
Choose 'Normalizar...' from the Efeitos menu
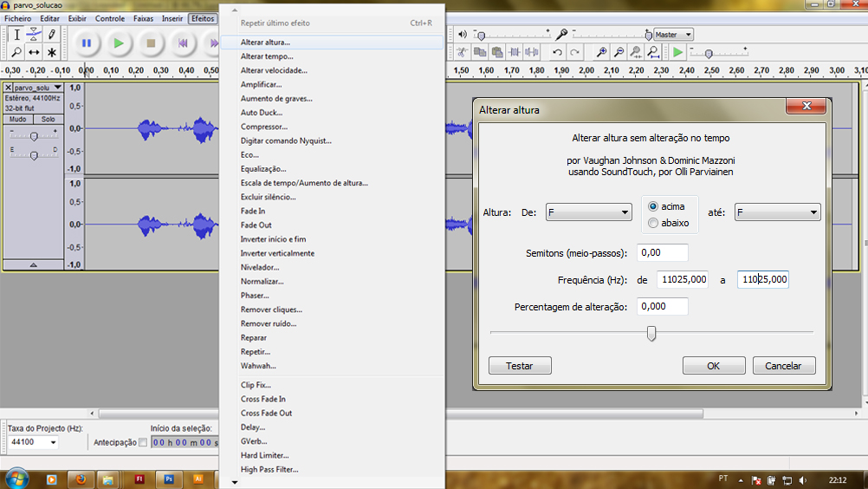tap(262, 281)
